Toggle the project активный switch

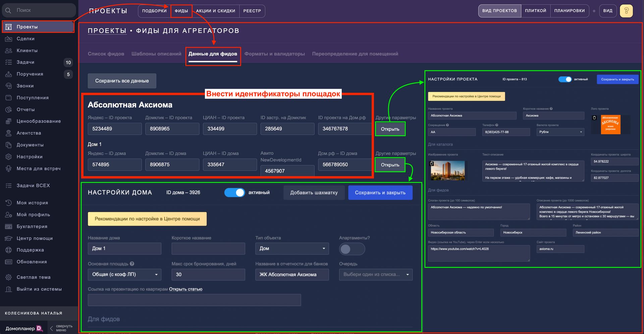point(565,79)
